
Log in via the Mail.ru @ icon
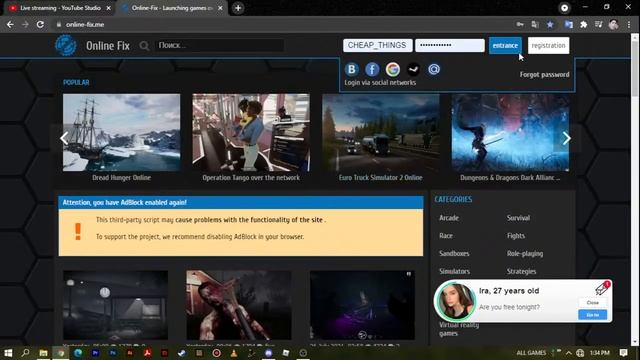coord(433,69)
